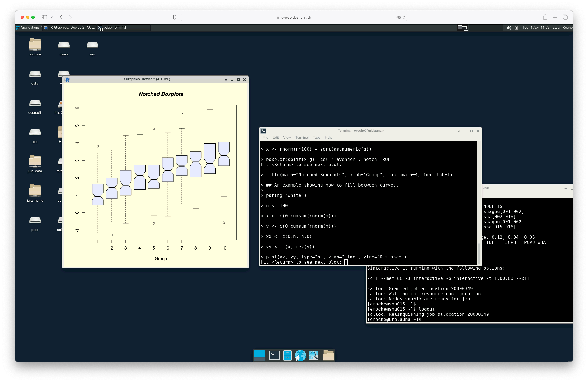Click the application finder magnifier icon

coord(313,356)
